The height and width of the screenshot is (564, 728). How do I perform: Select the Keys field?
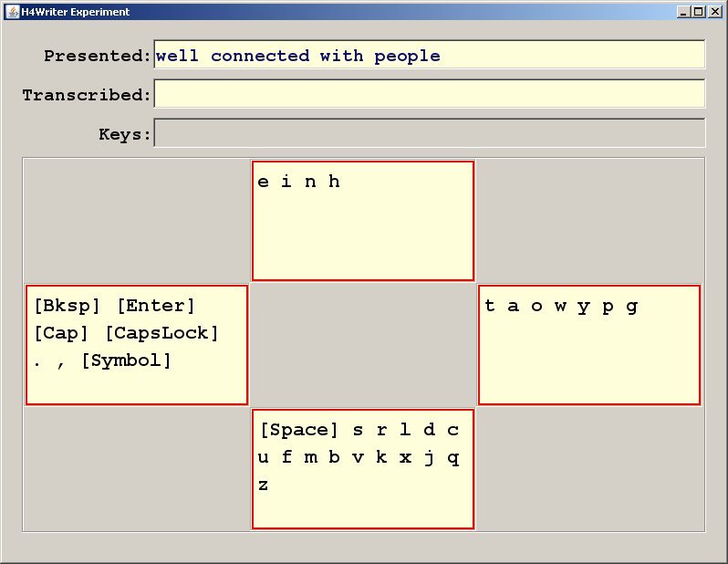point(429,133)
